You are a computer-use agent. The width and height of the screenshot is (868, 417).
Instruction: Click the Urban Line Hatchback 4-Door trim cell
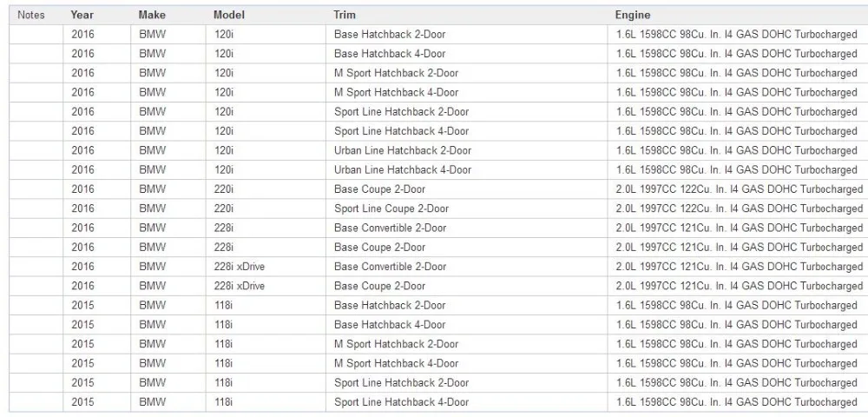(467, 170)
